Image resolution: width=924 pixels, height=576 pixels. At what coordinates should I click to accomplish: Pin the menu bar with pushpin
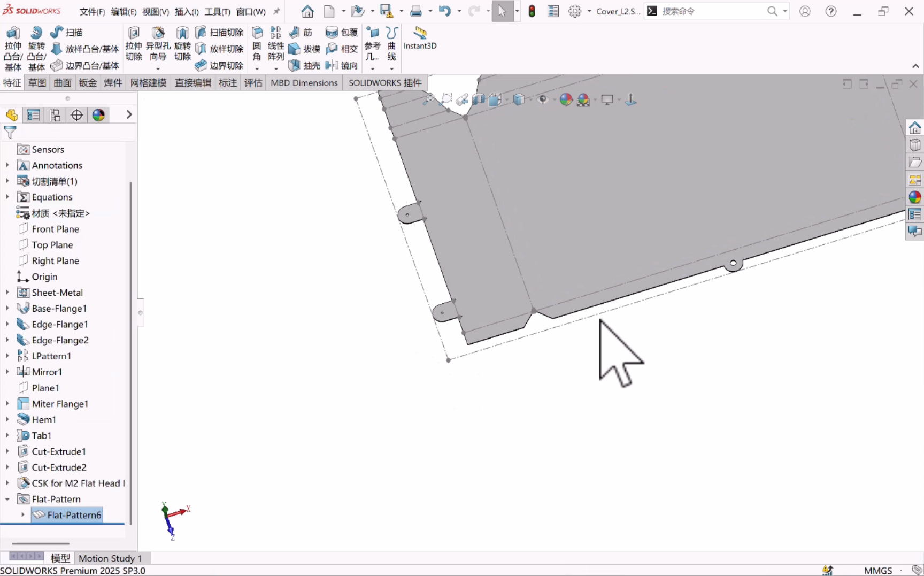tap(276, 11)
